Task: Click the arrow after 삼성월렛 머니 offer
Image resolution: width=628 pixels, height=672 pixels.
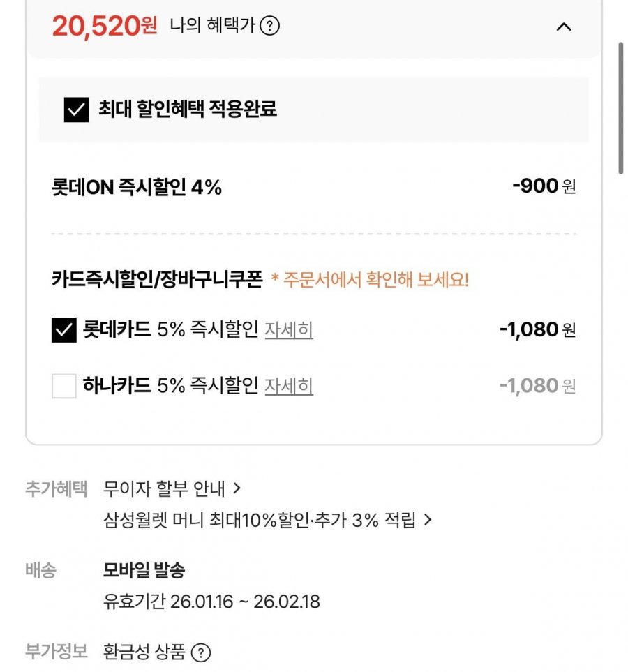Action: coord(428,520)
